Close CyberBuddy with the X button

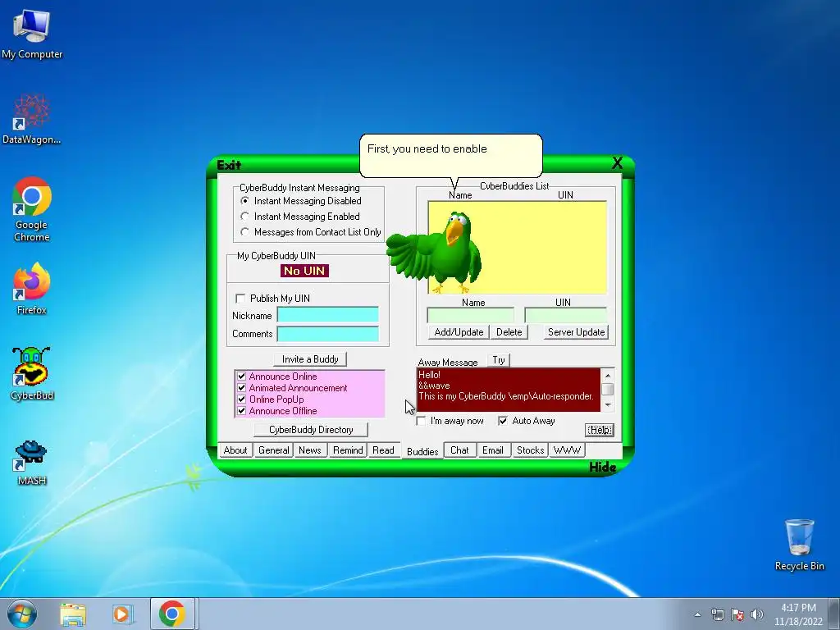[x=617, y=163]
